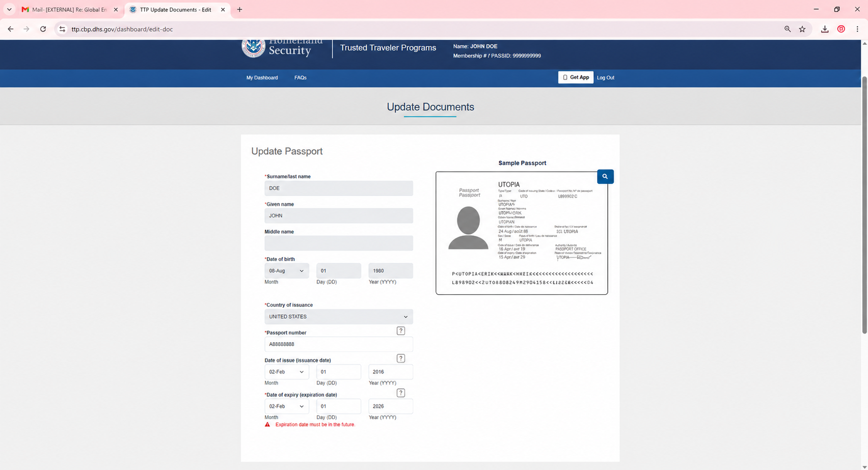Click the sample passport image
The image size is (868, 470).
click(x=522, y=233)
